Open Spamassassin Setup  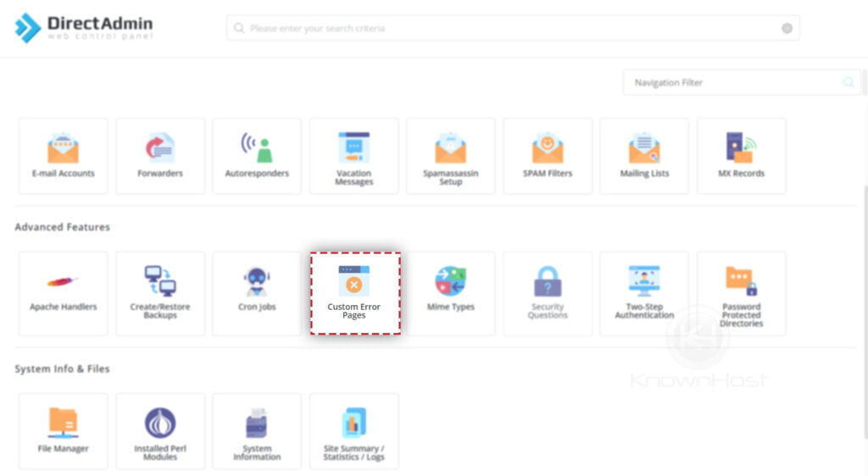coord(451,155)
